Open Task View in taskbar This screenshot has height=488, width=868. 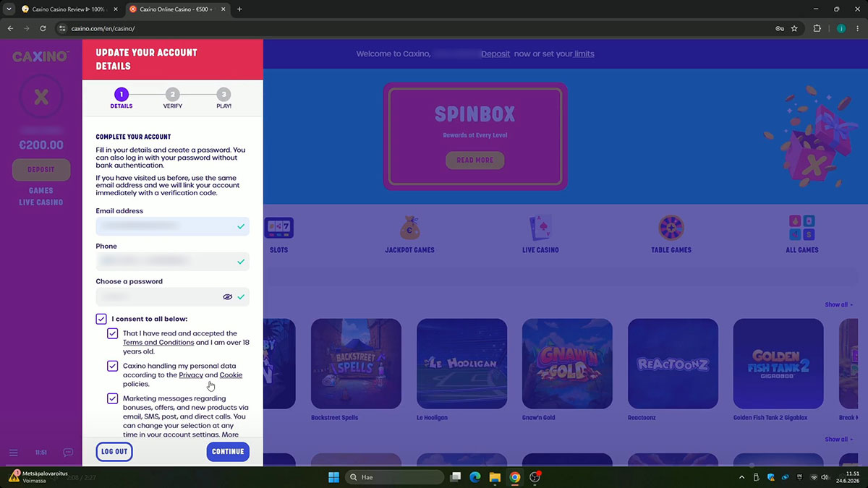tap(455, 477)
